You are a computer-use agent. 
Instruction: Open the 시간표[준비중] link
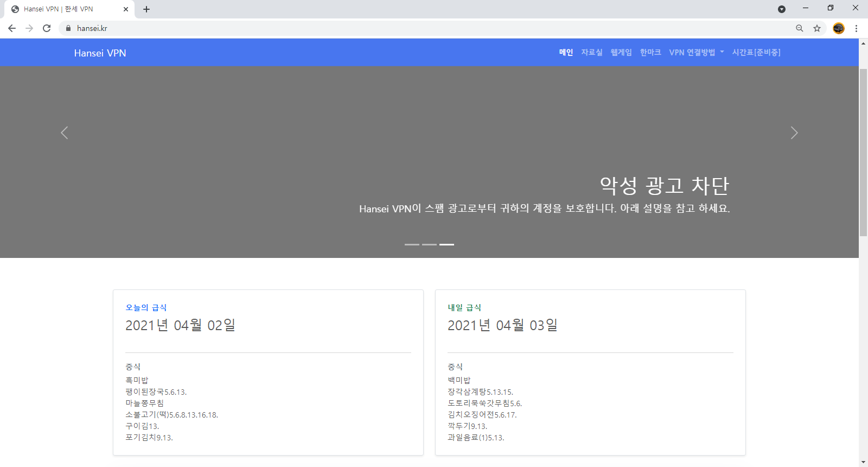[756, 53]
